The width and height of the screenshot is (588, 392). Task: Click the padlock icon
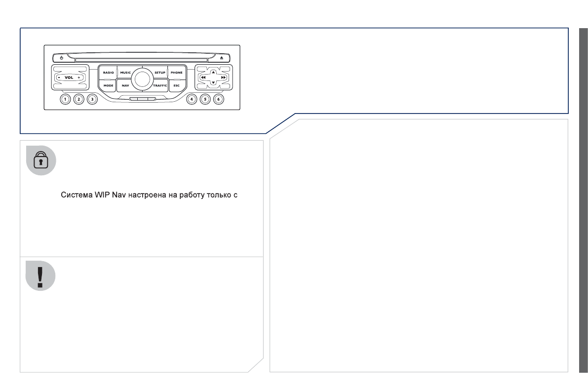tap(40, 160)
